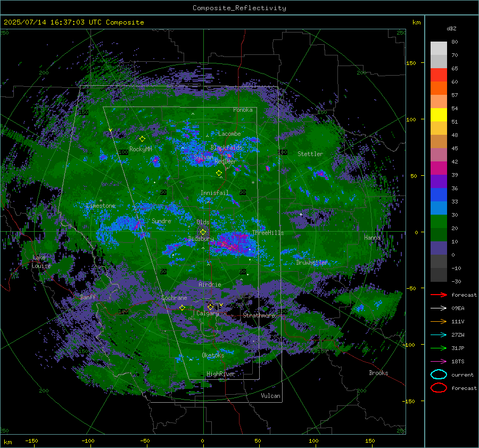Viewport: 479px width, 448px height.
Task: Click the Brooks label
Action: (x=378, y=373)
